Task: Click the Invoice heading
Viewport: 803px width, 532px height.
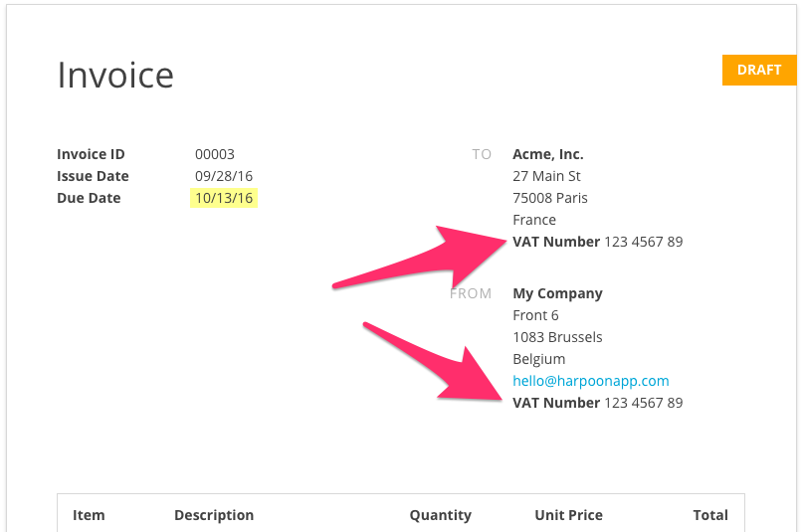Action: [x=115, y=75]
